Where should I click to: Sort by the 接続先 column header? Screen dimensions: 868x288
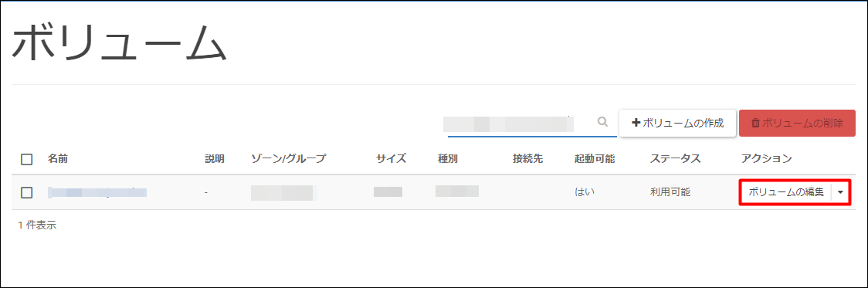click(x=527, y=159)
